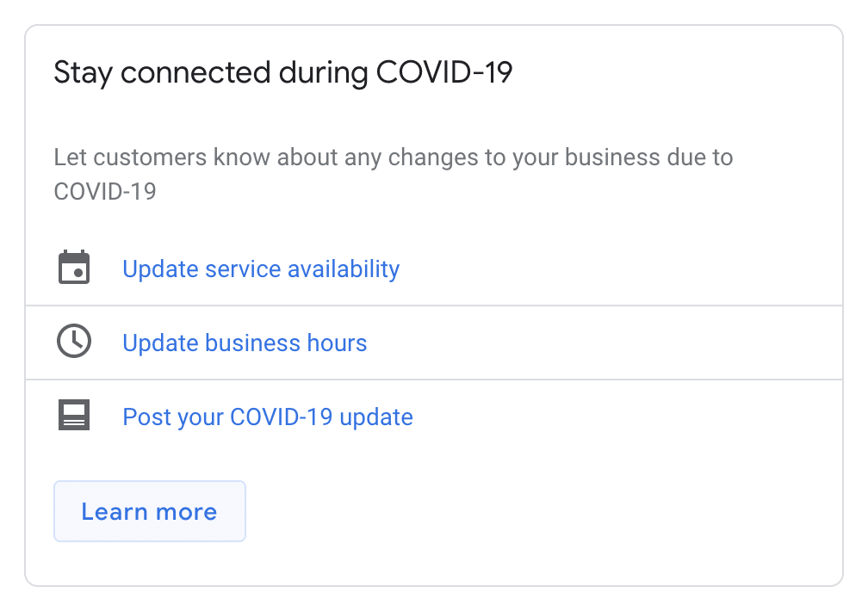Viewport: 868px width, 611px height.
Task: Select the clock icon for business hours
Action: pyautogui.click(x=74, y=341)
